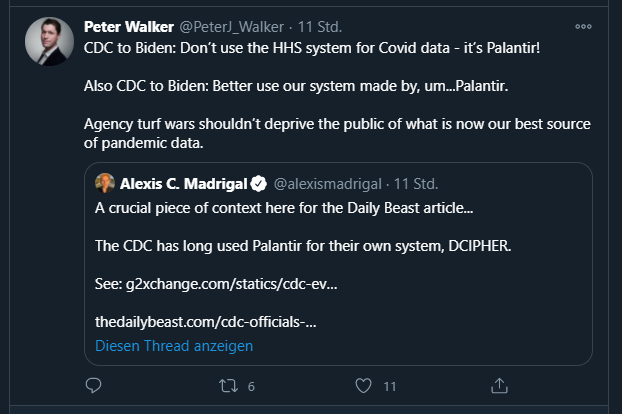Click the reply speech bubble icon
The height and width of the screenshot is (414, 622).
click(x=94, y=385)
